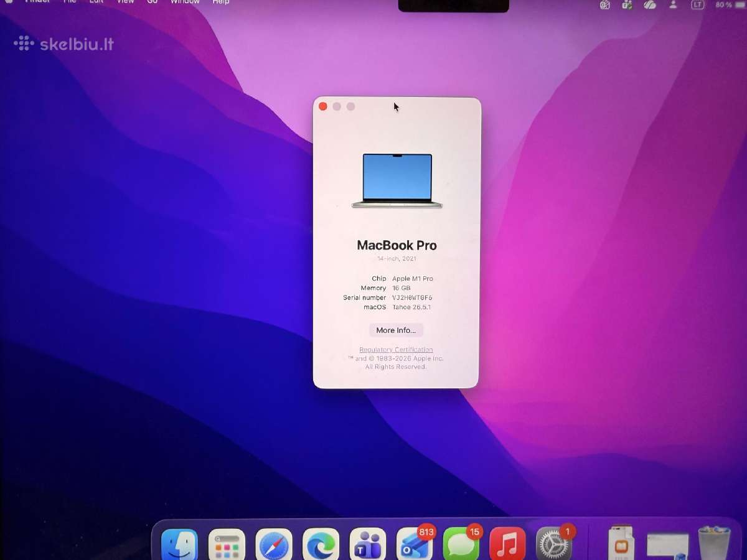Open the Window menu

pos(185,2)
